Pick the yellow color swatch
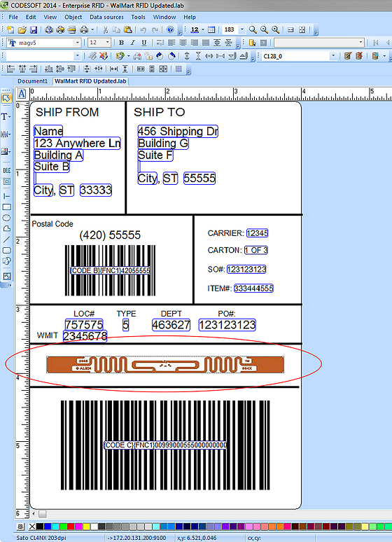 point(86,527)
